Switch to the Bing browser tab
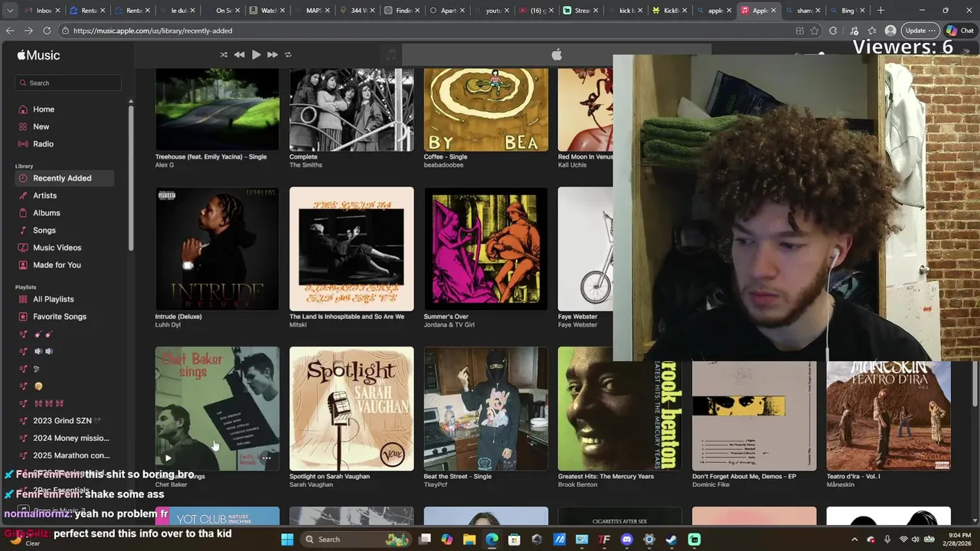 (x=850, y=11)
